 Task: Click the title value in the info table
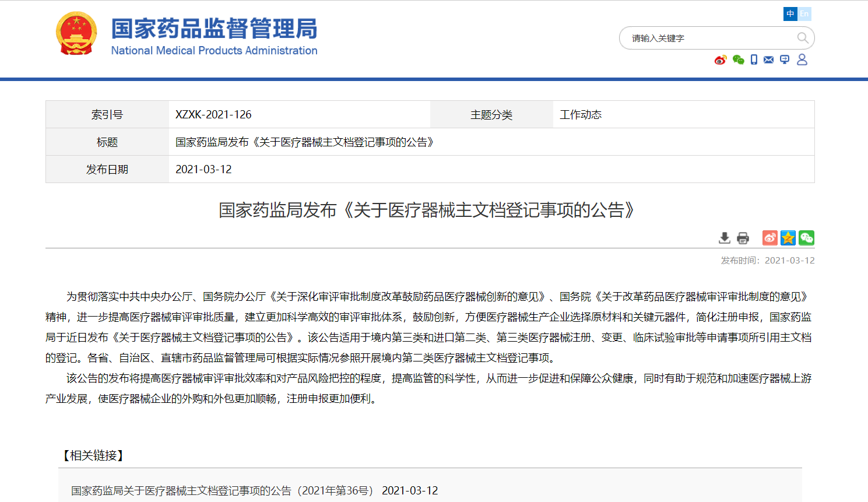coord(305,142)
